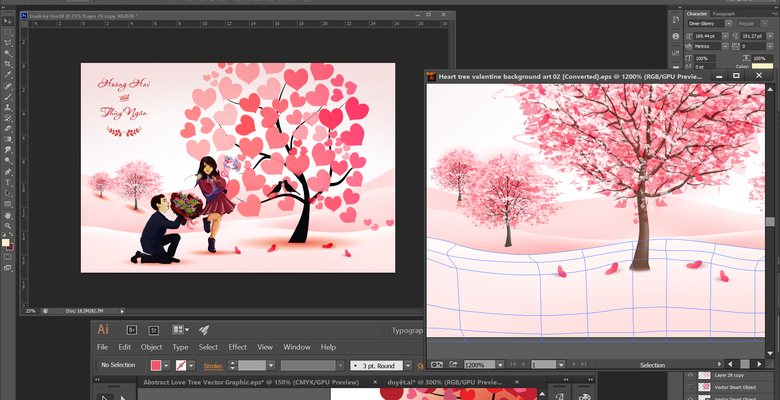Select the Dodge tool
This screenshot has height=400, width=780.
click(8, 161)
